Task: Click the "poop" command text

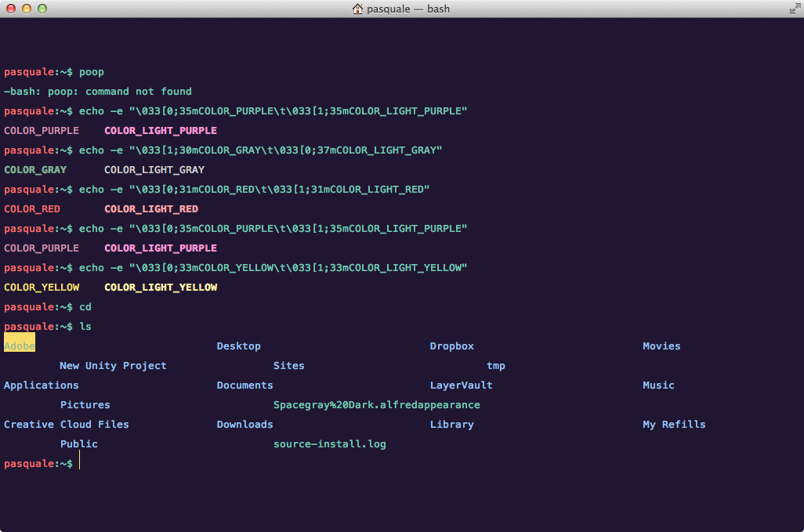Action: [x=91, y=72]
